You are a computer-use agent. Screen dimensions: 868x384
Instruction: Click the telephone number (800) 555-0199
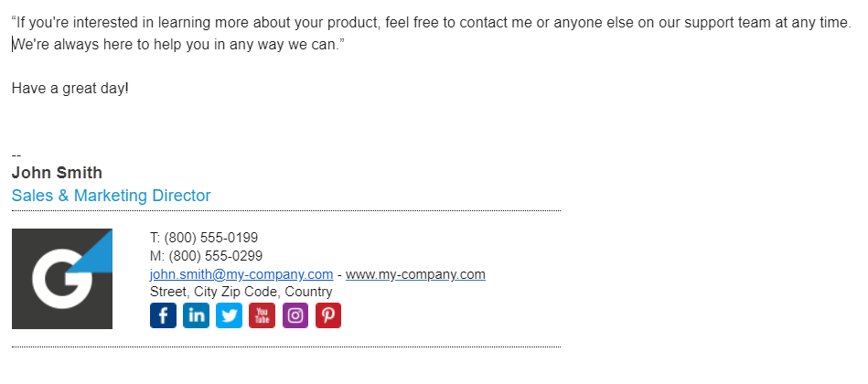point(211,238)
